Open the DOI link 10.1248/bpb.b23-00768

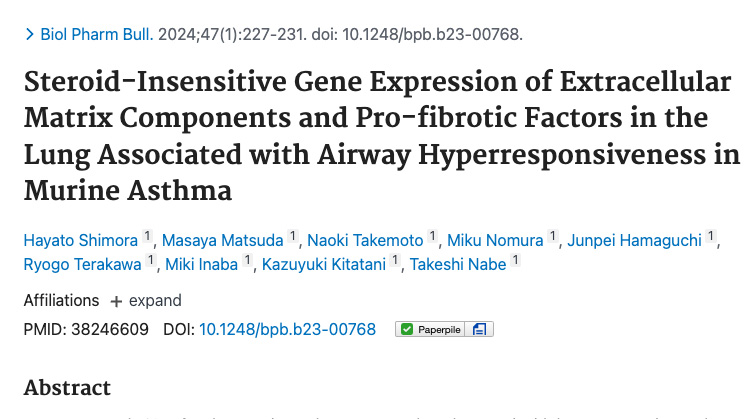(287, 329)
